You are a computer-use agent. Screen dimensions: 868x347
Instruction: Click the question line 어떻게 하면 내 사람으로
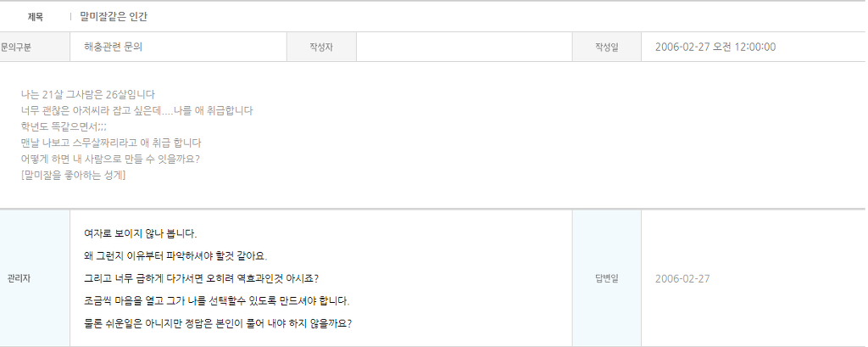coord(110,159)
